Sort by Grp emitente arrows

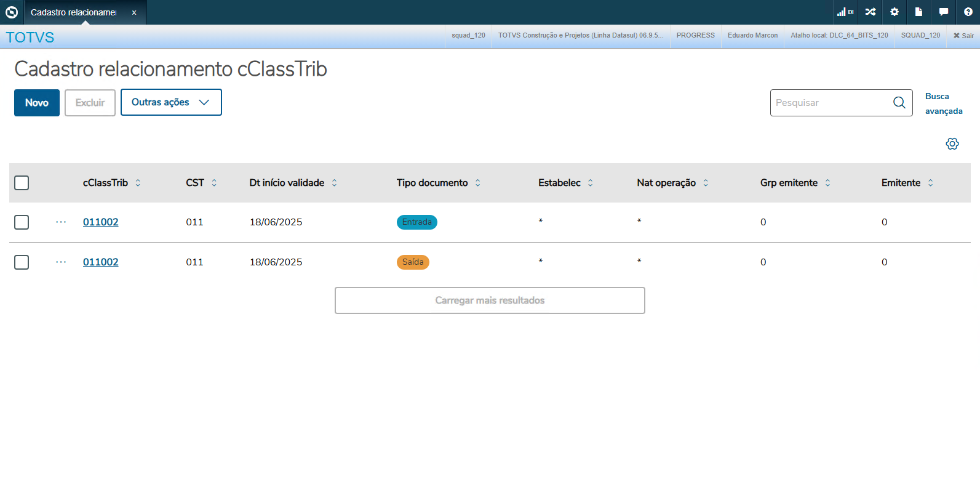tap(827, 183)
